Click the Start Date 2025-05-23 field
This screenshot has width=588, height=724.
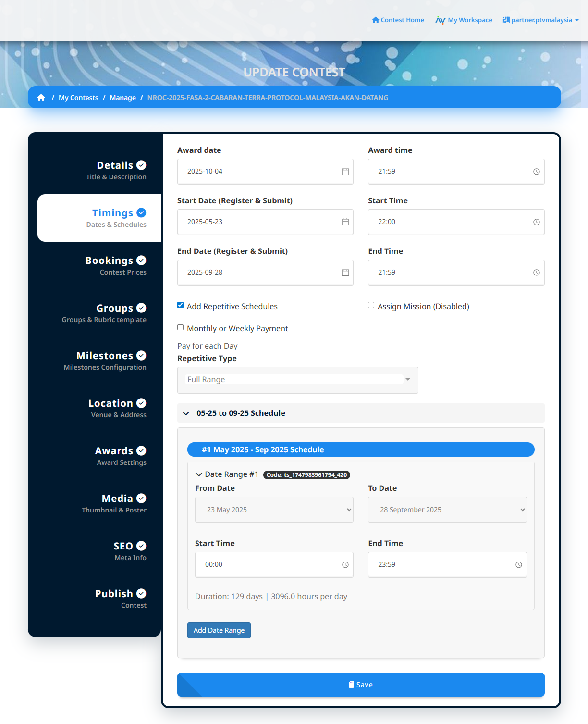265,222
